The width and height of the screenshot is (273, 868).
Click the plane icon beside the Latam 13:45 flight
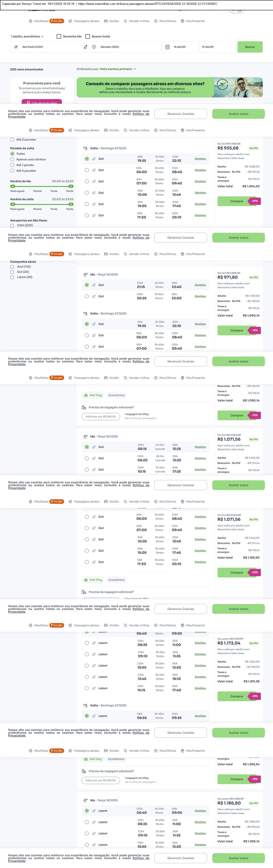(94, 677)
